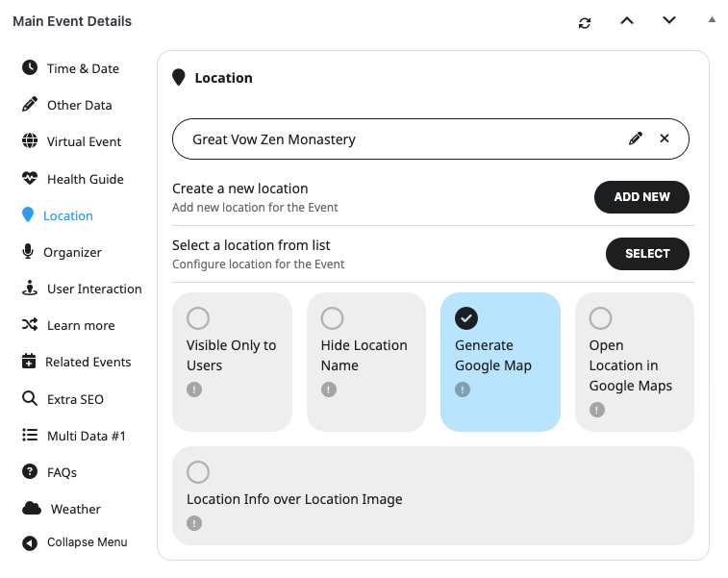Click info icon under Location Info over Location Image

click(194, 523)
